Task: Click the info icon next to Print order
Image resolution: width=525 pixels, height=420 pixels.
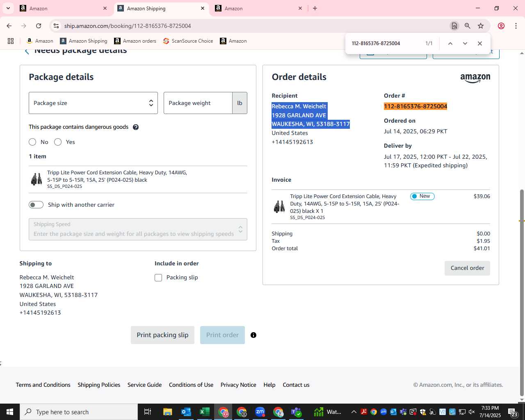Action: (x=253, y=335)
